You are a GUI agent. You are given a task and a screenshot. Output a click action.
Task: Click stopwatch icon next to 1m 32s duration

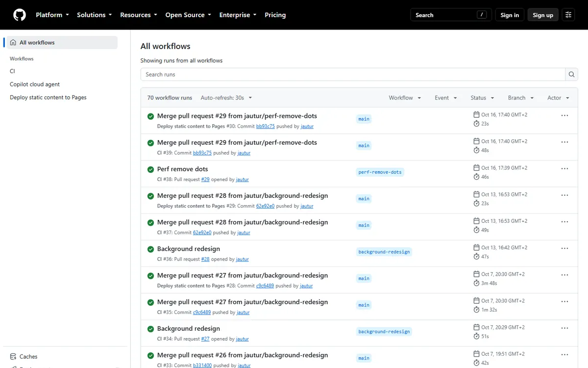[x=476, y=310]
